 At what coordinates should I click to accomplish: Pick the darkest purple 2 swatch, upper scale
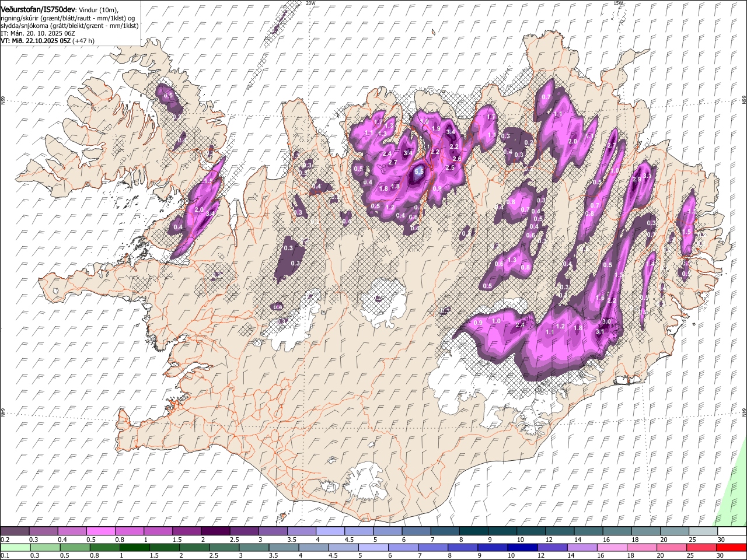[x=215, y=531]
